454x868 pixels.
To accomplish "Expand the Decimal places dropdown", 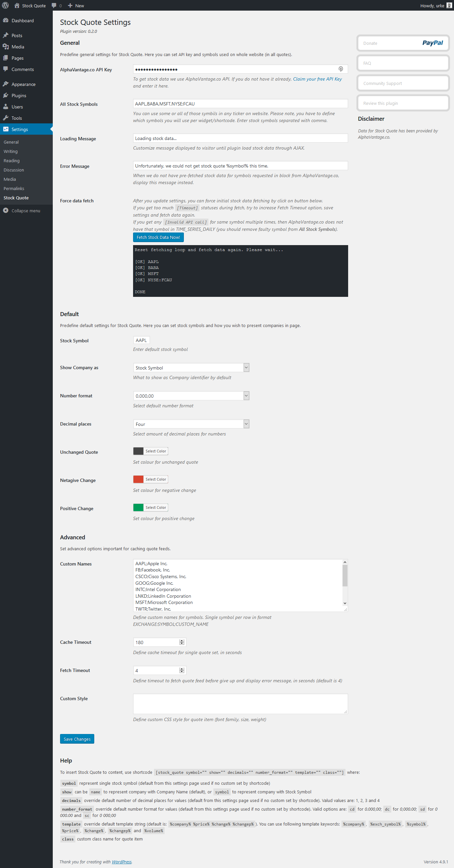I will coord(191,424).
